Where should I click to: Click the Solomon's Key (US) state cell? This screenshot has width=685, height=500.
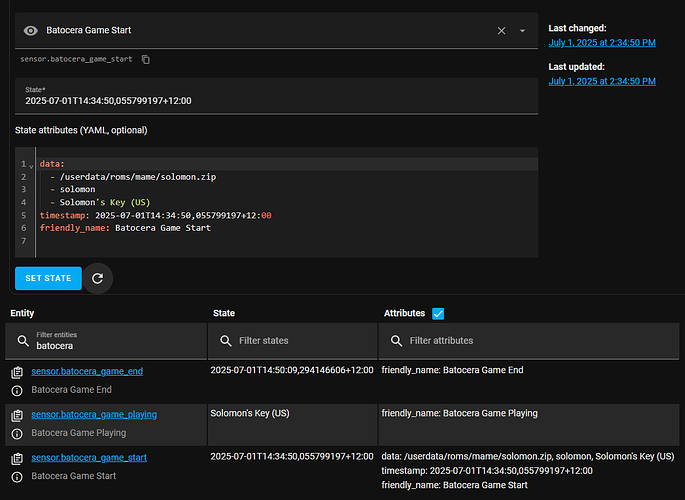click(x=292, y=425)
